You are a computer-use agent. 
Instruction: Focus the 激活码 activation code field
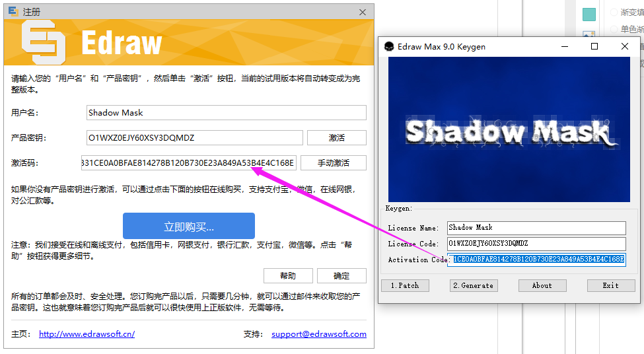[188, 162]
